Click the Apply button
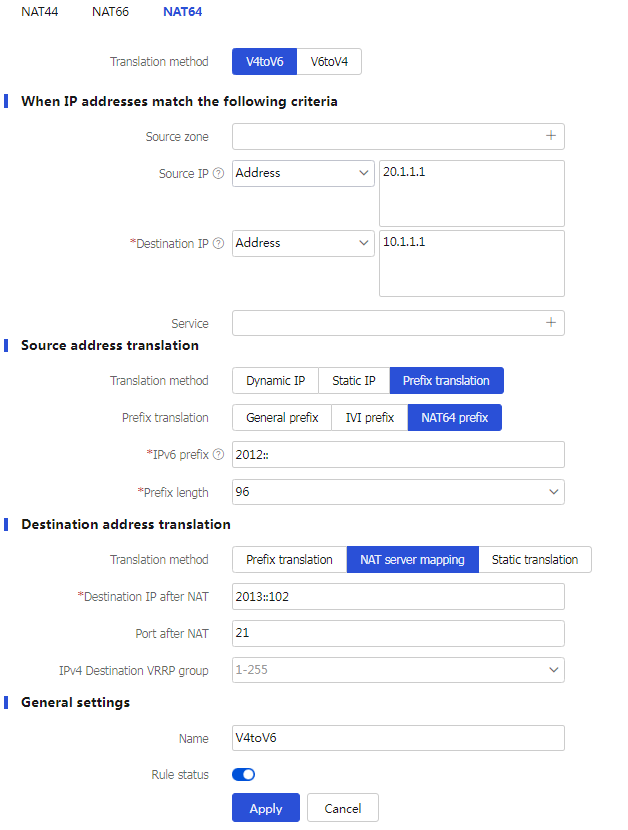The image size is (628, 830). (265, 807)
